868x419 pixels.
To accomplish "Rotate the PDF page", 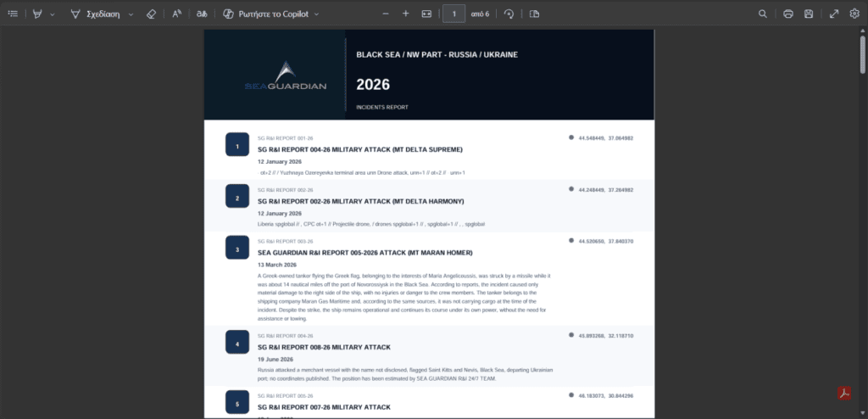I will [x=509, y=14].
